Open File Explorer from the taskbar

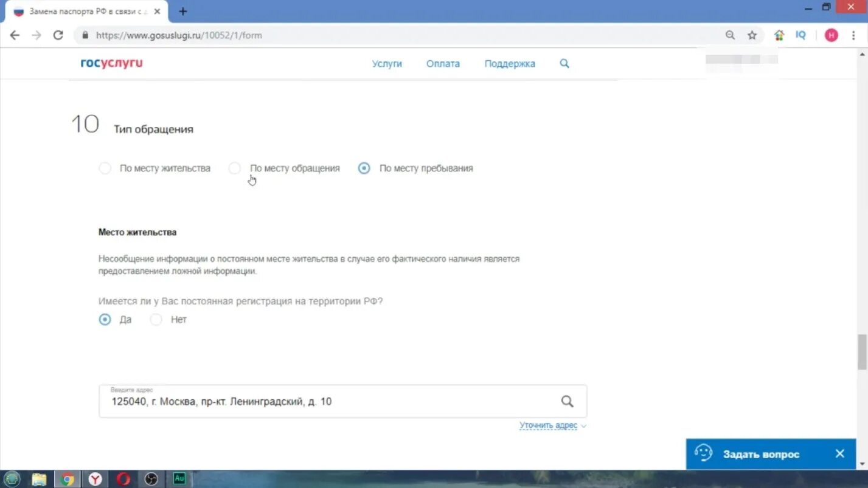tap(39, 479)
